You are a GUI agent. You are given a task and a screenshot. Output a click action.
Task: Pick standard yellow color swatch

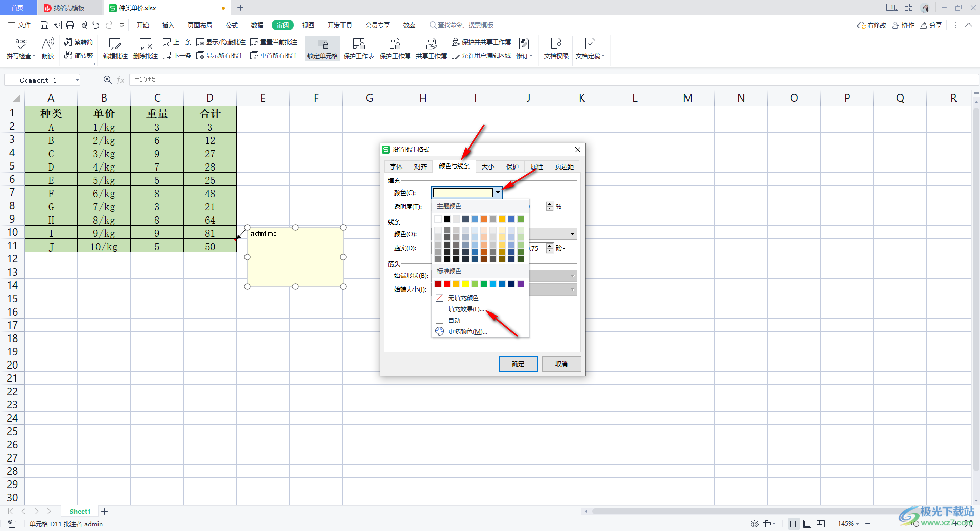(465, 284)
